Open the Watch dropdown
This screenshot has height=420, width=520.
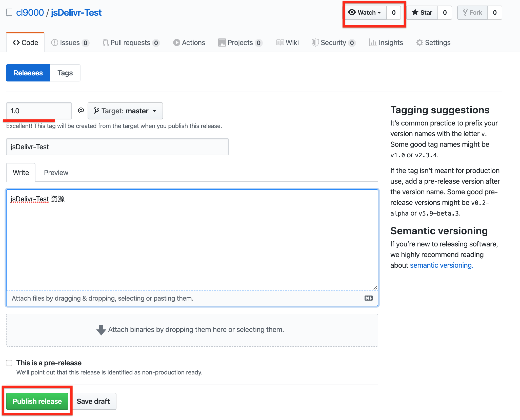(365, 12)
